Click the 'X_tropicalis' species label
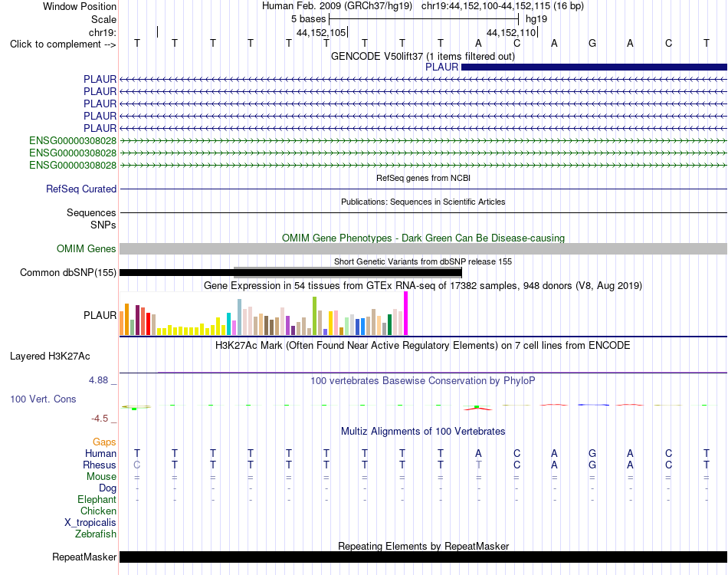 (x=90, y=523)
